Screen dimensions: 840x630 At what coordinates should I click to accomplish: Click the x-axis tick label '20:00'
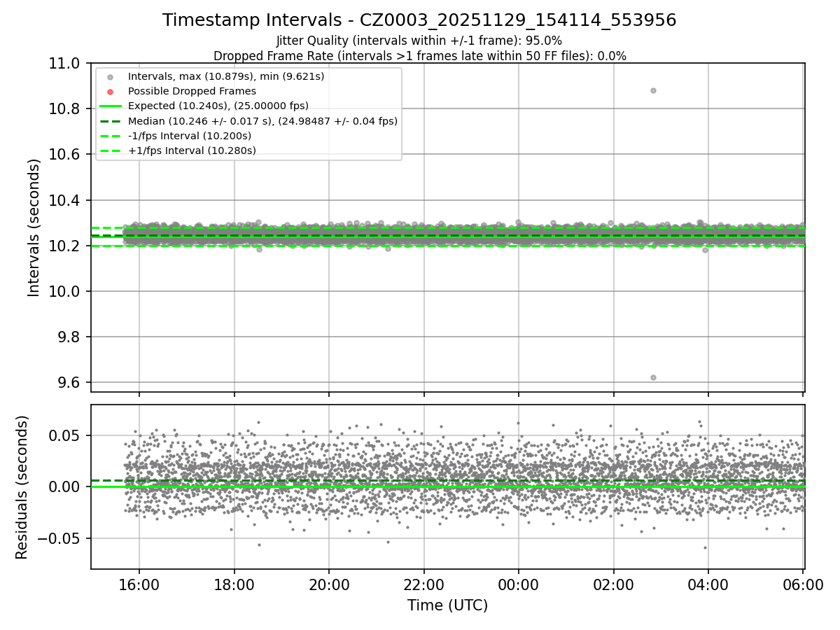[x=328, y=584]
